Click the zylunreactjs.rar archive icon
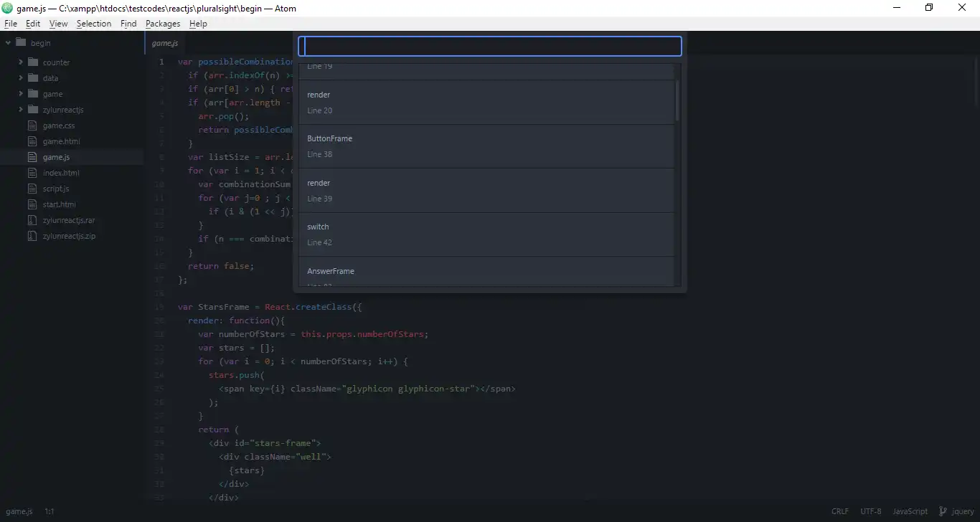 point(31,219)
